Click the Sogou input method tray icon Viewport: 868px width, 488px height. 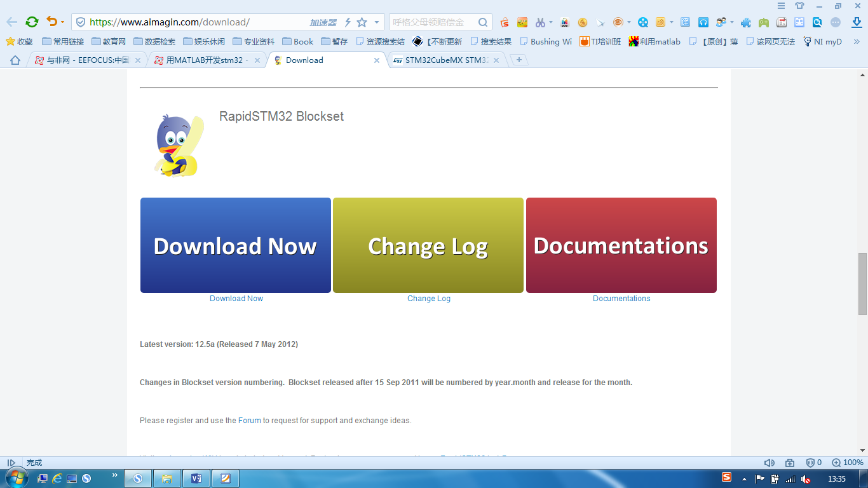[727, 477]
